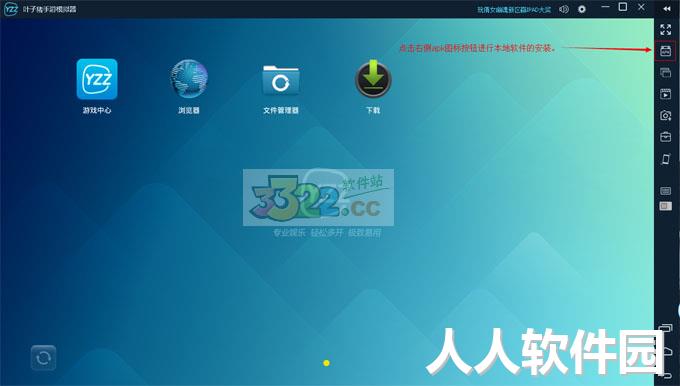
Task: Start screen recording via video icon
Action: [665, 94]
